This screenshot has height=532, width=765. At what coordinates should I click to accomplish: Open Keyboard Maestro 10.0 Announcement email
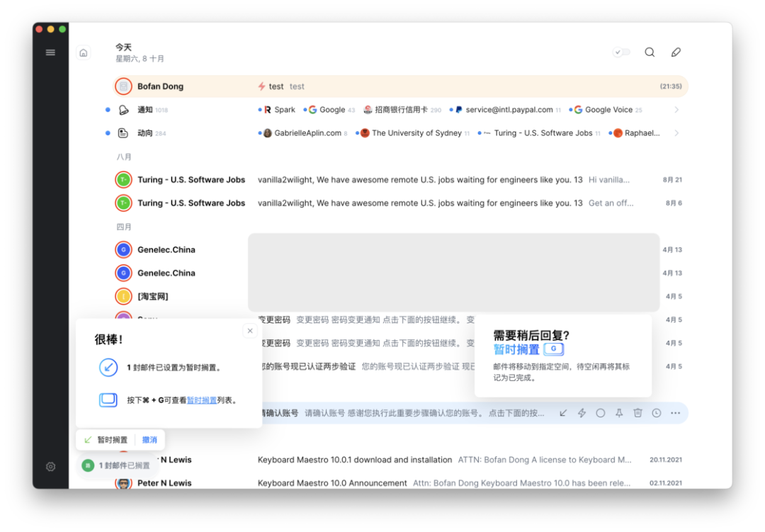pyautogui.click(x=401, y=483)
